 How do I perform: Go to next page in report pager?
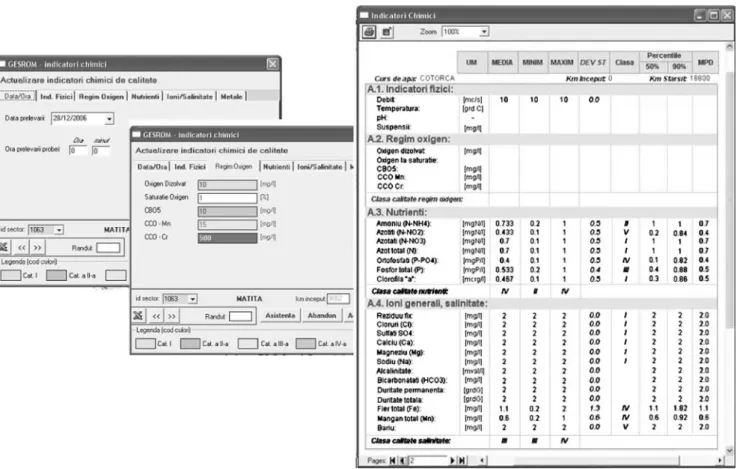tap(452, 461)
